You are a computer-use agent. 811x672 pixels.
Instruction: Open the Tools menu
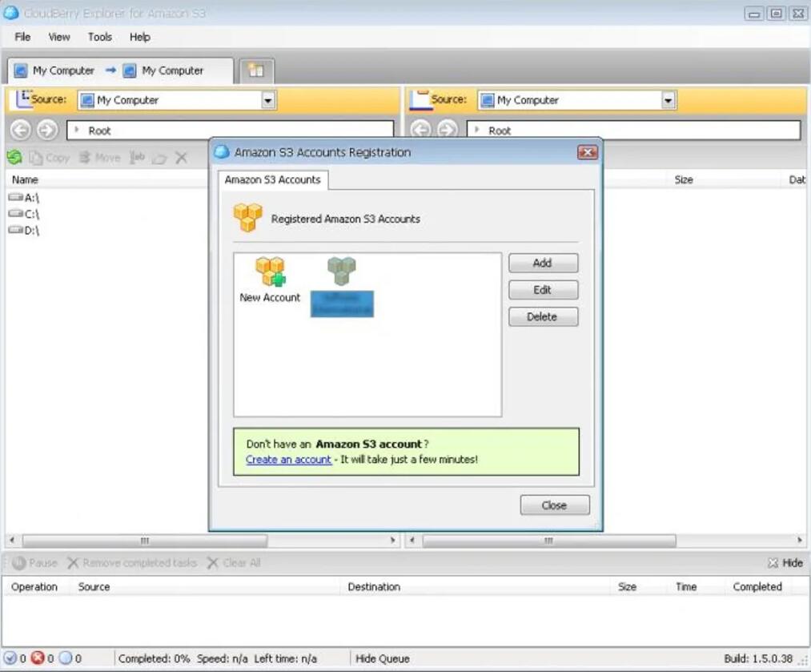tap(100, 37)
